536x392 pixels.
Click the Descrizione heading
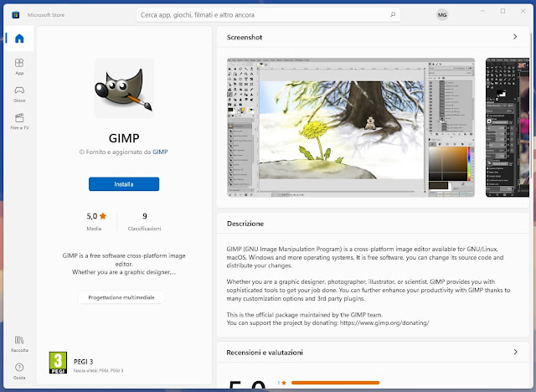245,224
